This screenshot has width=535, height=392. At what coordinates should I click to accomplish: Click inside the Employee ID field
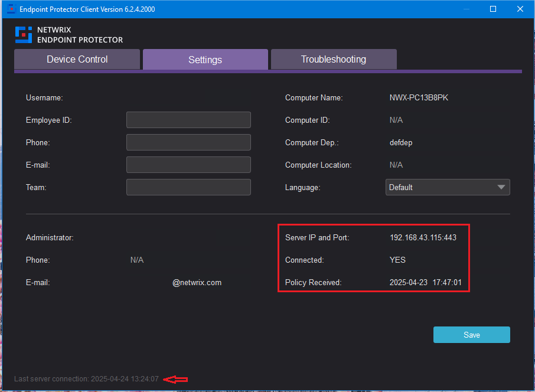point(188,120)
